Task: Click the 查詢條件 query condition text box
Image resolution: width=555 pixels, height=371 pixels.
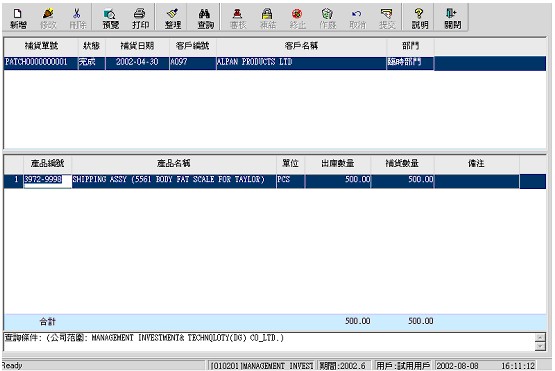Action: click(x=269, y=342)
